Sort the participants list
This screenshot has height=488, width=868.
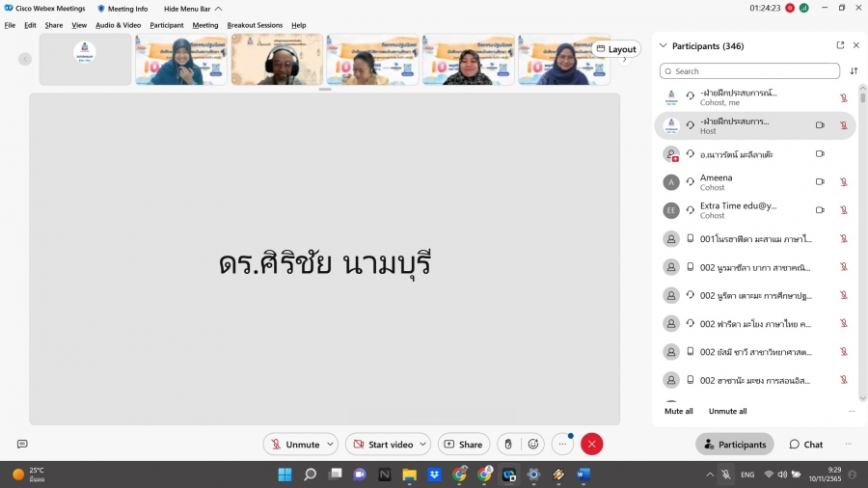pyautogui.click(x=854, y=71)
